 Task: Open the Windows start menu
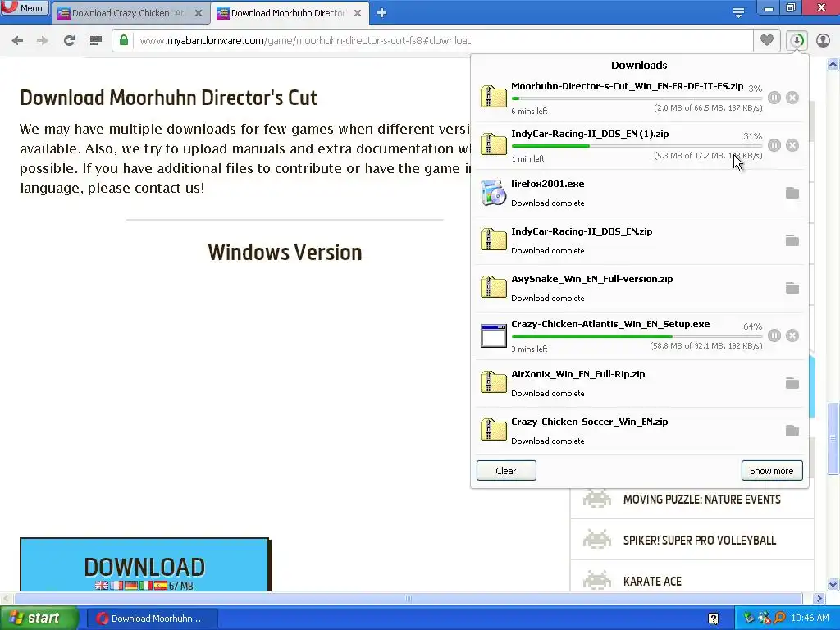(39, 619)
